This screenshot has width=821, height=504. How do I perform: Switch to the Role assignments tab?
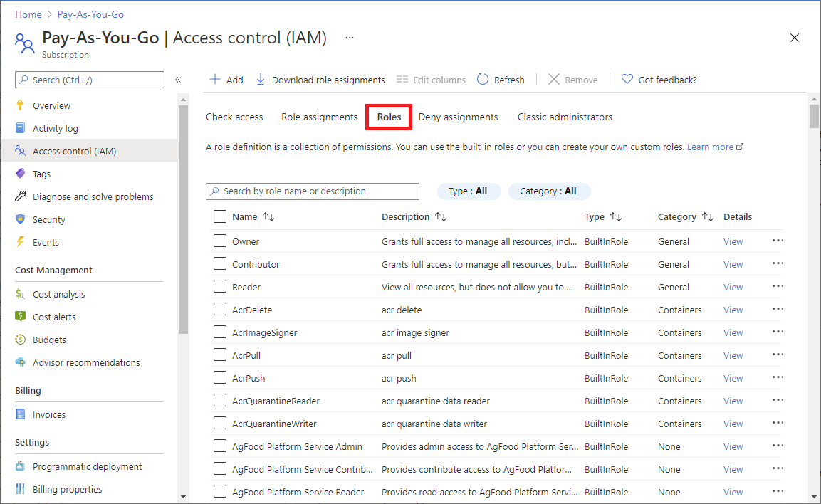(x=319, y=116)
